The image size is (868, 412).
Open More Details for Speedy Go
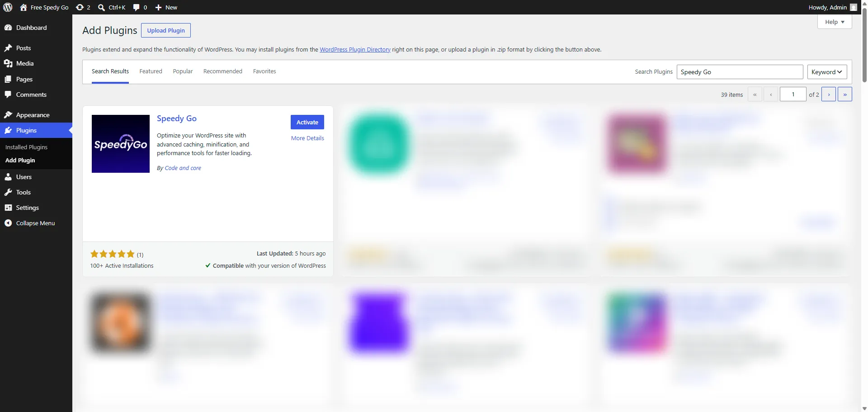(307, 138)
